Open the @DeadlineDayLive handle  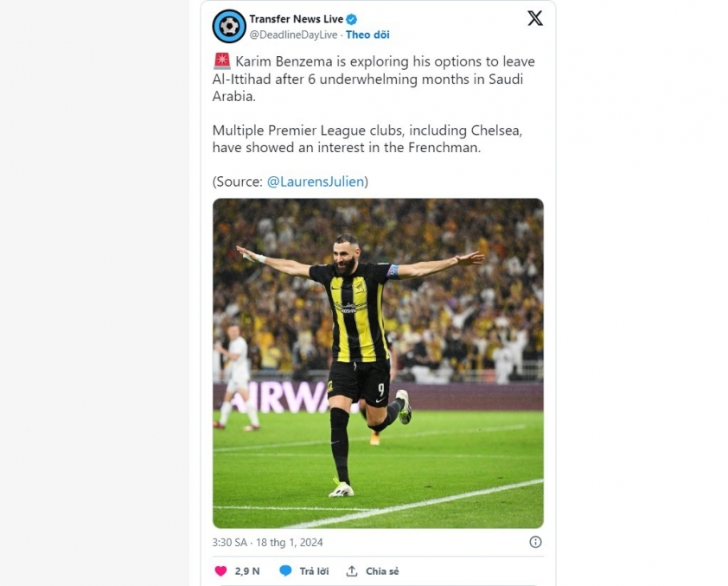pyautogui.click(x=293, y=35)
